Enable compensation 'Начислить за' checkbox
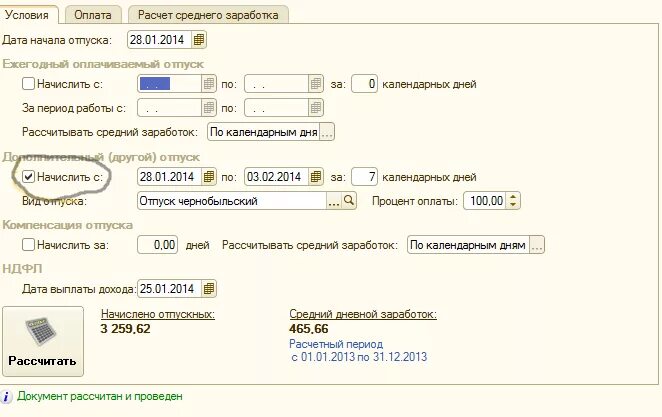The image size is (662, 417). pos(28,244)
